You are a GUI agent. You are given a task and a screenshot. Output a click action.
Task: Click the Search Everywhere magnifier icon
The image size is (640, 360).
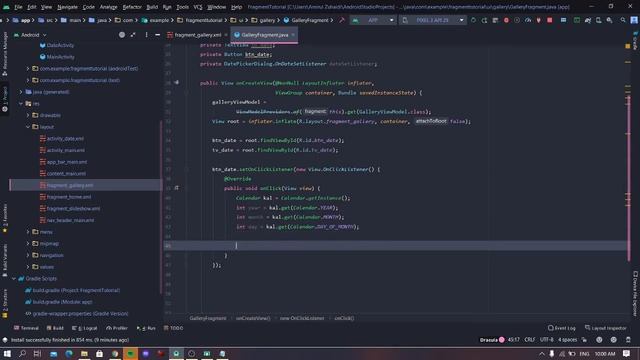[x=623, y=20]
